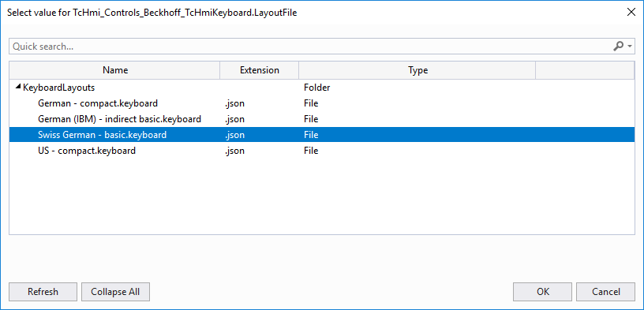Click .json extension in the Swiss German row
Screen dimensions: 644x310
click(x=234, y=135)
